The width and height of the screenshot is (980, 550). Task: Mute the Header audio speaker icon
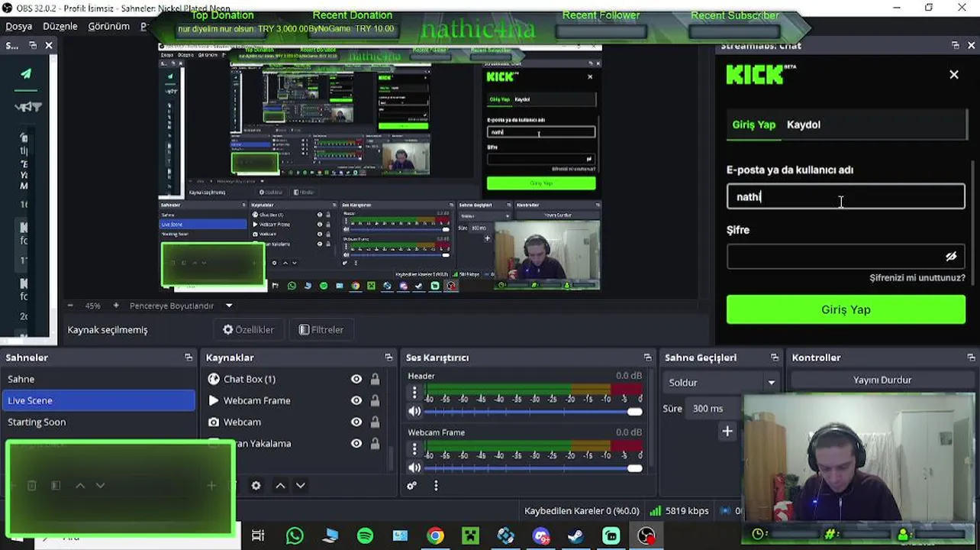coord(414,411)
